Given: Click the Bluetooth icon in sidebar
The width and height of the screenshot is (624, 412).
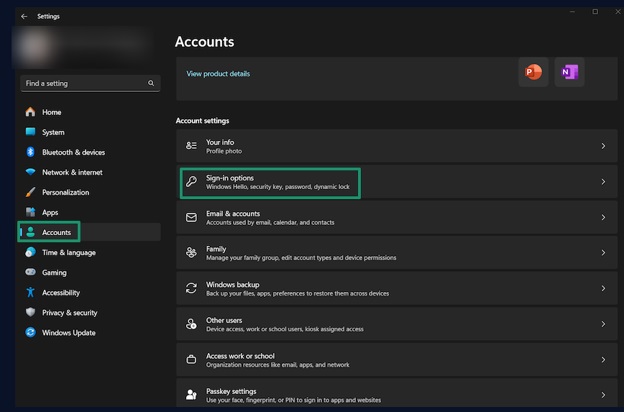Looking at the screenshot, I should 30,152.
